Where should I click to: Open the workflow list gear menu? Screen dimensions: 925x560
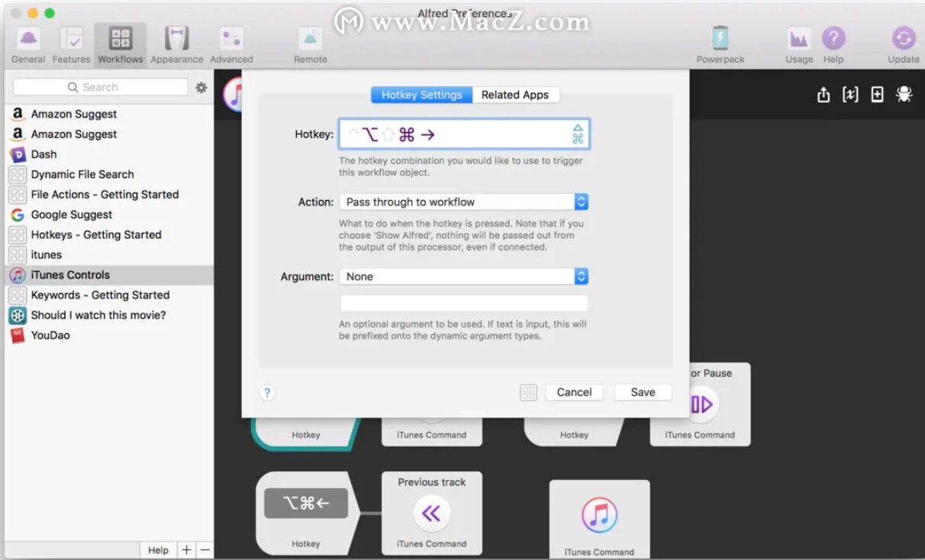pyautogui.click(x=201, y=88)
